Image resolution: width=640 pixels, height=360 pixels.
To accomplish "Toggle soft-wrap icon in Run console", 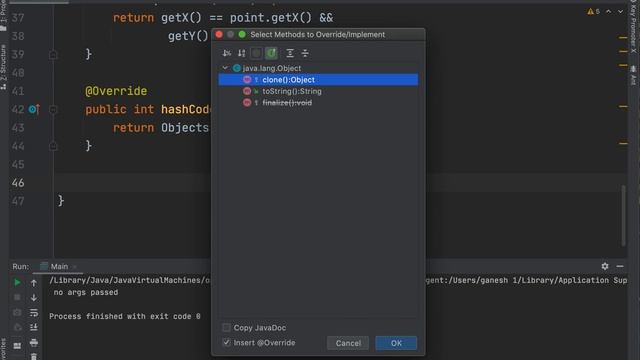I will [34, 313].
